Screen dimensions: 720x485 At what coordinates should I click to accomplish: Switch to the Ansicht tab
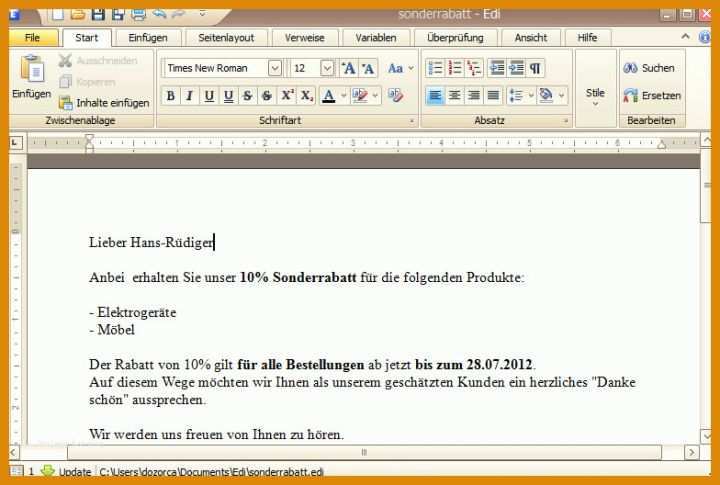pyautogui.click(x=531, y=38)
